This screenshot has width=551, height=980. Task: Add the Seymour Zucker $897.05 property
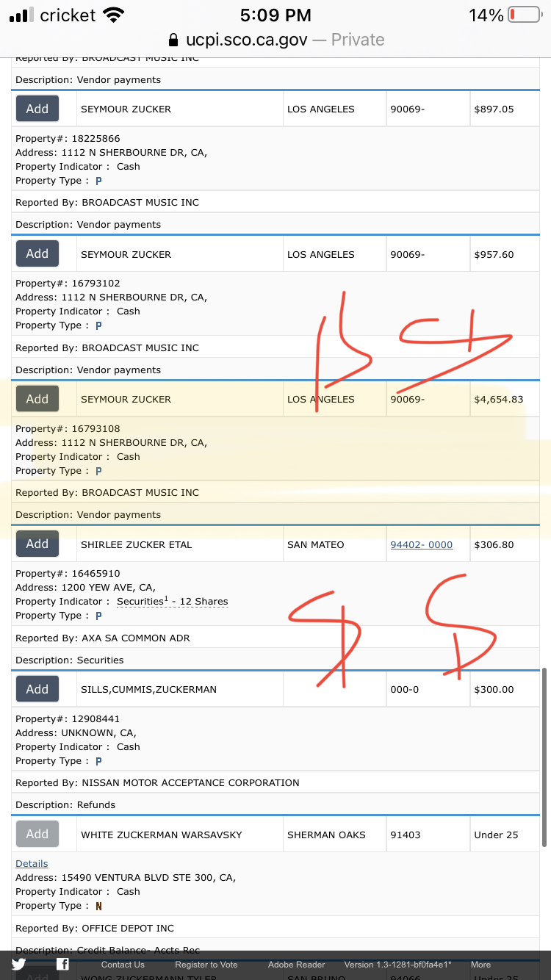tap(37, 109)
